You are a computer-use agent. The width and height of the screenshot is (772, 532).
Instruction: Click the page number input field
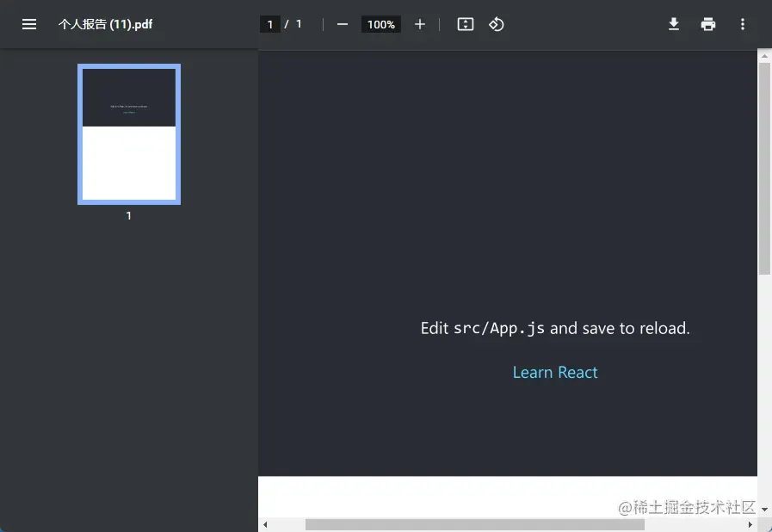269,24
